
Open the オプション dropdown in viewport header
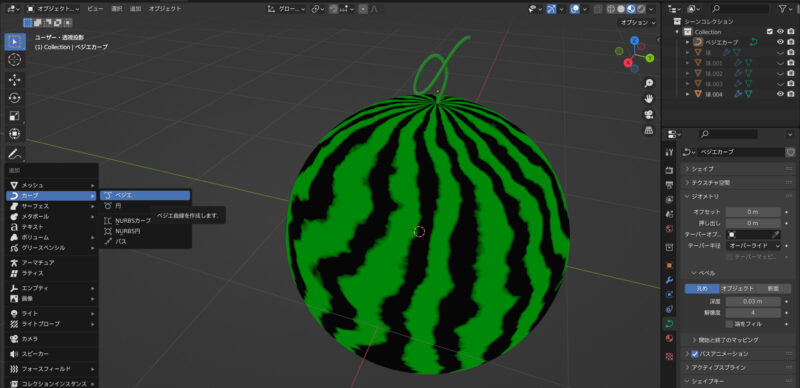pyautogui.click(x=637, y=22)
